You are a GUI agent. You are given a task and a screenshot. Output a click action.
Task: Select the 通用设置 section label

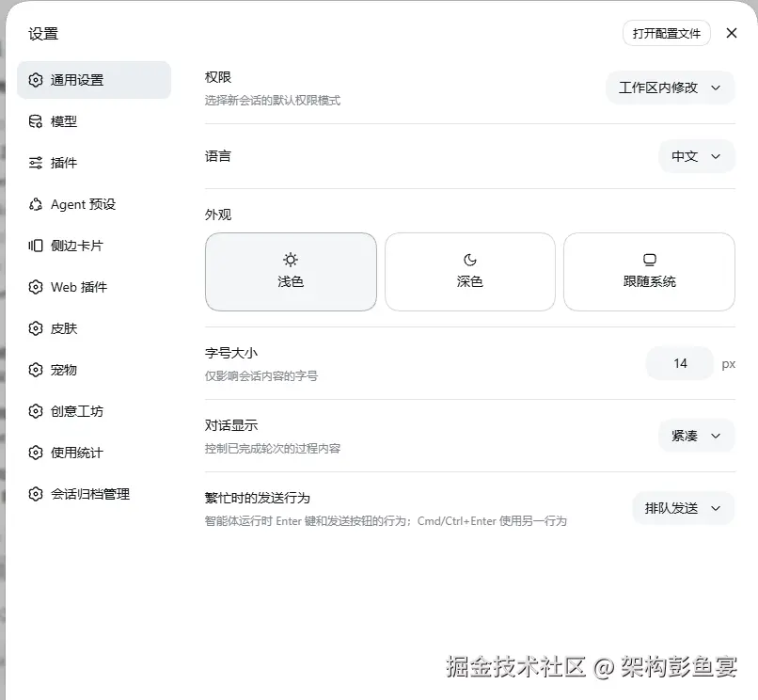pos(77,80)
